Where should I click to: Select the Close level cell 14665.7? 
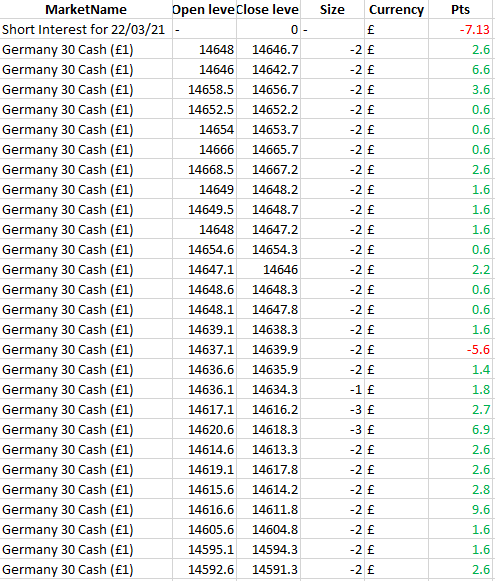(268, 149)
